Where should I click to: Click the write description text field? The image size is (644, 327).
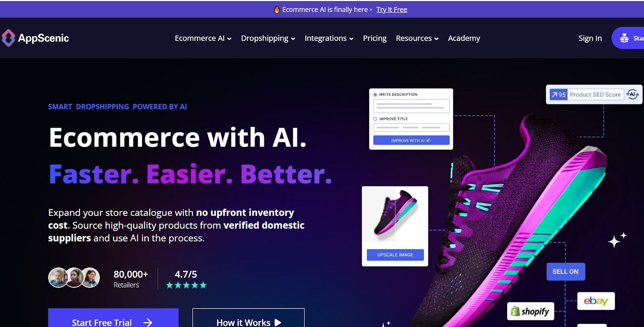[x=411, y=106]
